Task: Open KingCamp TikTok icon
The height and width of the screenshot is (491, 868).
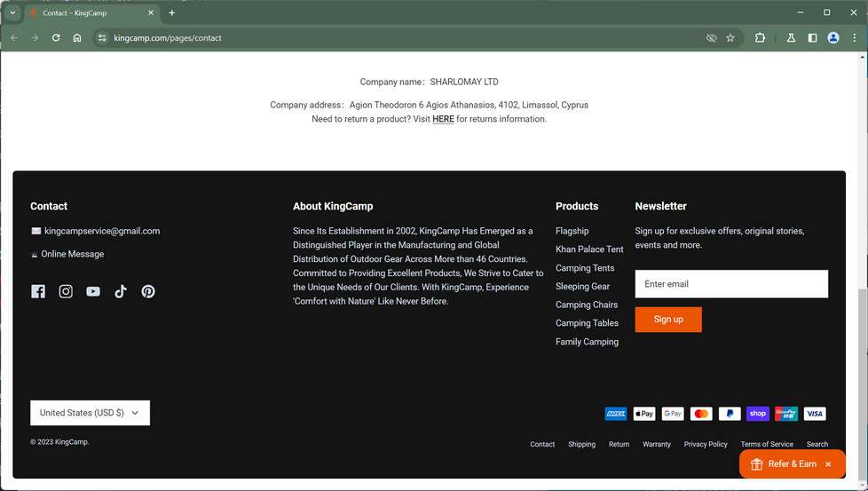Action: coord(121,291)
